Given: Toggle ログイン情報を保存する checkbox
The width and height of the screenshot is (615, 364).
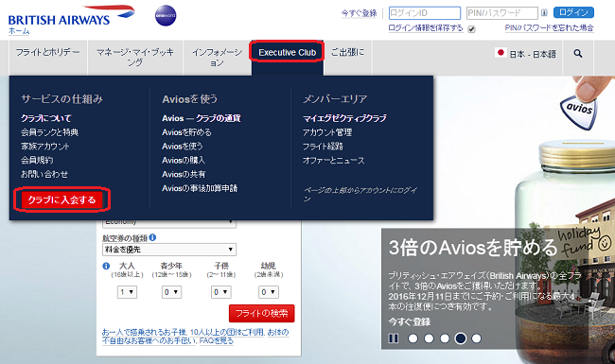Looking at the screenshot, I should (x=471, y=29).
